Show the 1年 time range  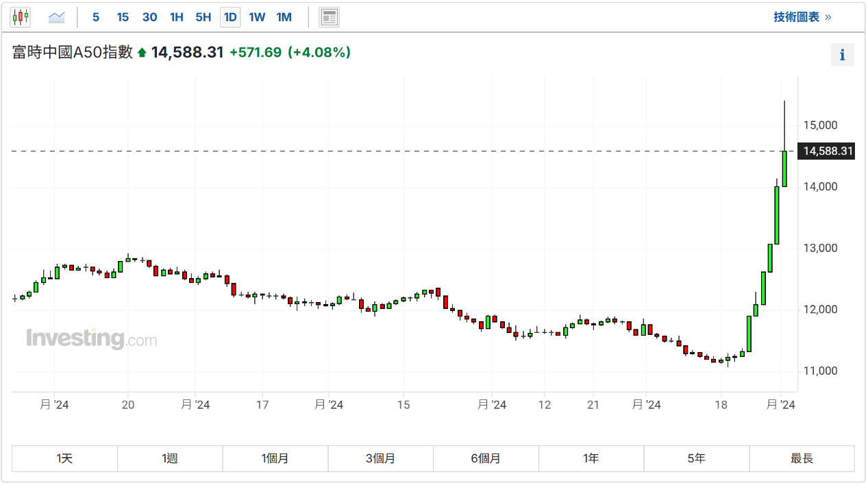(x=591, y=458)
